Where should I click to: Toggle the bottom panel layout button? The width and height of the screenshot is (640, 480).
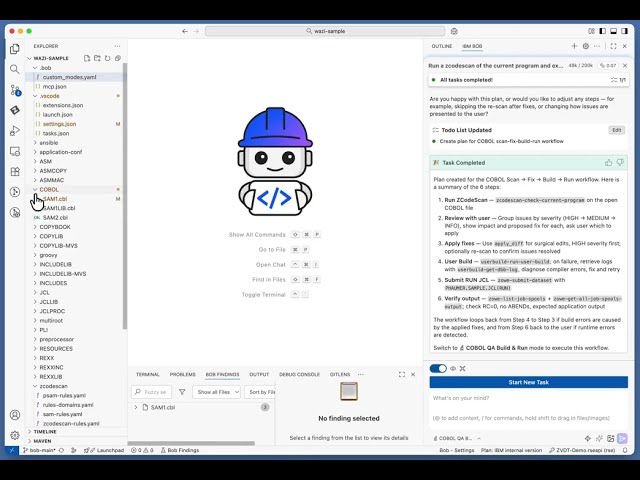point(613,31)
